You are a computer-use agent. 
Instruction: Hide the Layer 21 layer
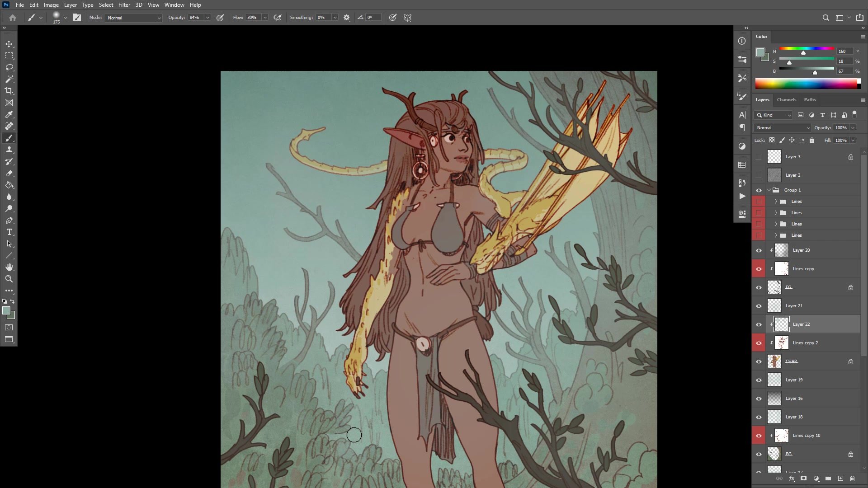(759, 306)
